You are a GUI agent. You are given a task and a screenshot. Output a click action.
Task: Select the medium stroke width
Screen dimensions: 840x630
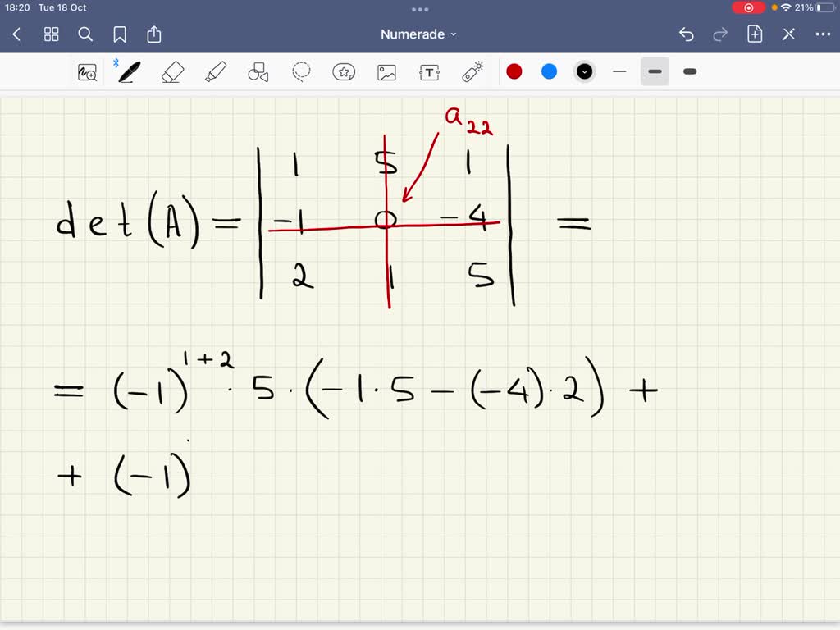coord(654,71)
